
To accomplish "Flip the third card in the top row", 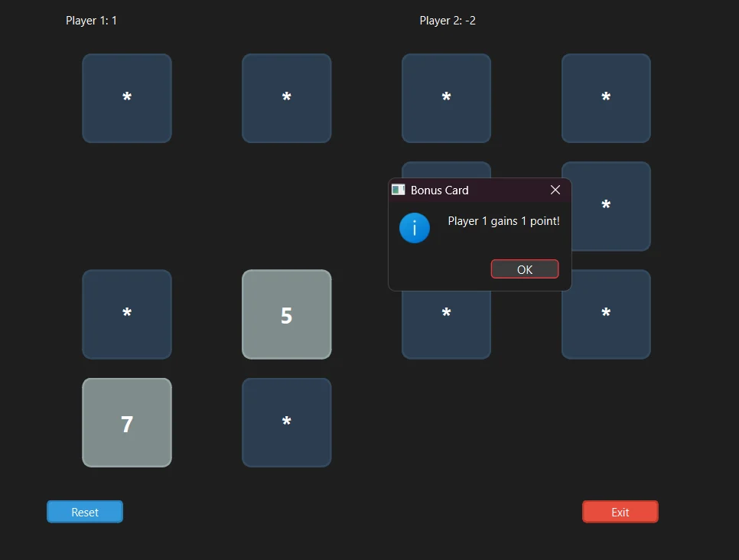I will point(446,98).
